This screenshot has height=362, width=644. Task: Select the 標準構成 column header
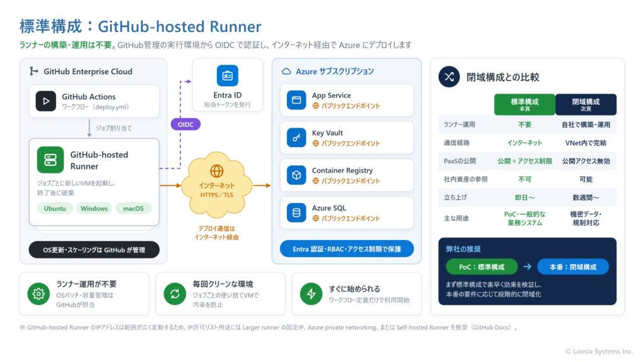525,104
